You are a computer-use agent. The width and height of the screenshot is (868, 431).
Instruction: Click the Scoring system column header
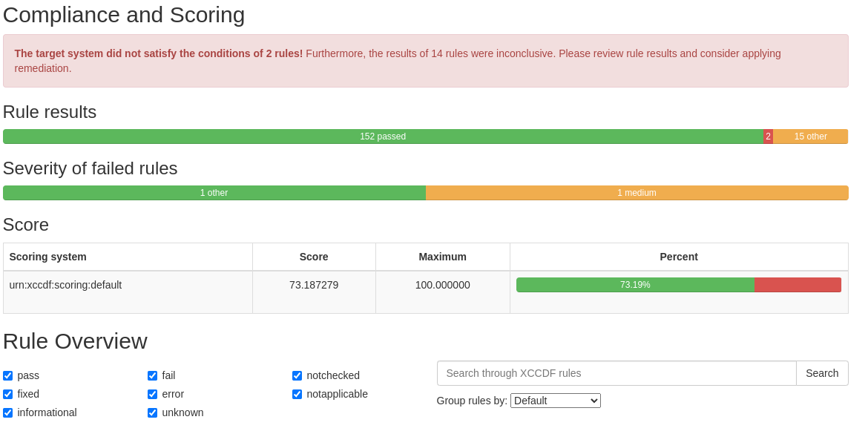pos(128,257)
